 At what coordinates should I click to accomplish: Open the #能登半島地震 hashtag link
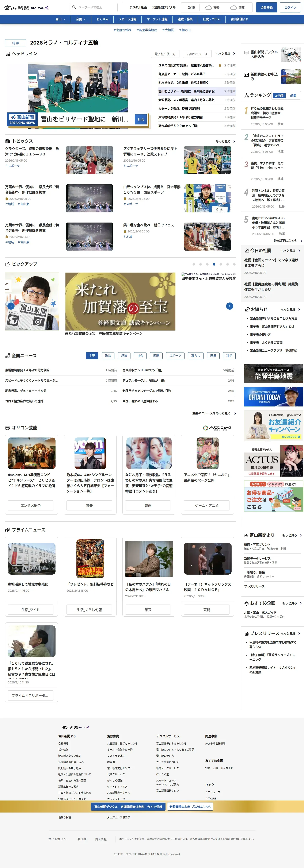(147, 30)
